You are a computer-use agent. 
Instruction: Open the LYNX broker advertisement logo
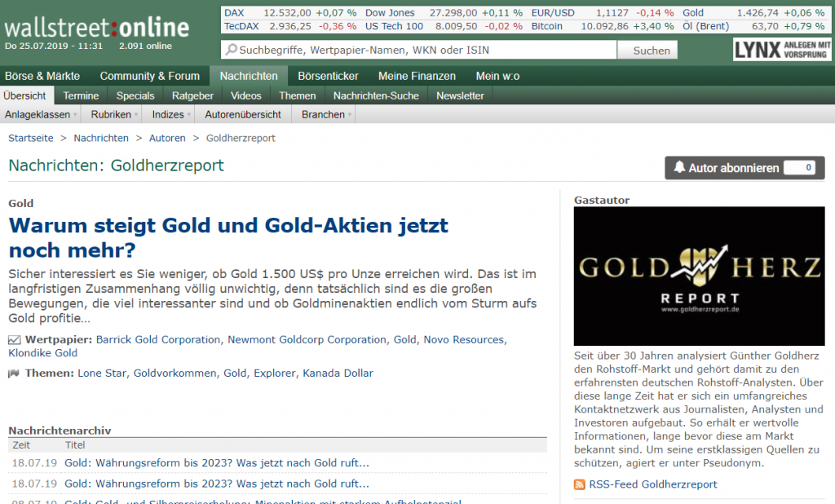(x=781, y=50)
